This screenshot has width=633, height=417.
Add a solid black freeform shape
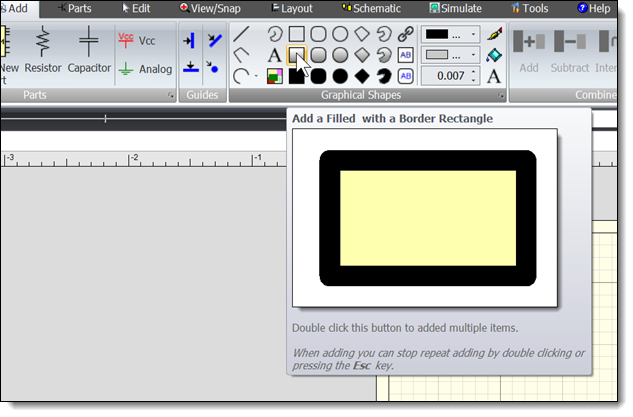[x=384, y=76]
